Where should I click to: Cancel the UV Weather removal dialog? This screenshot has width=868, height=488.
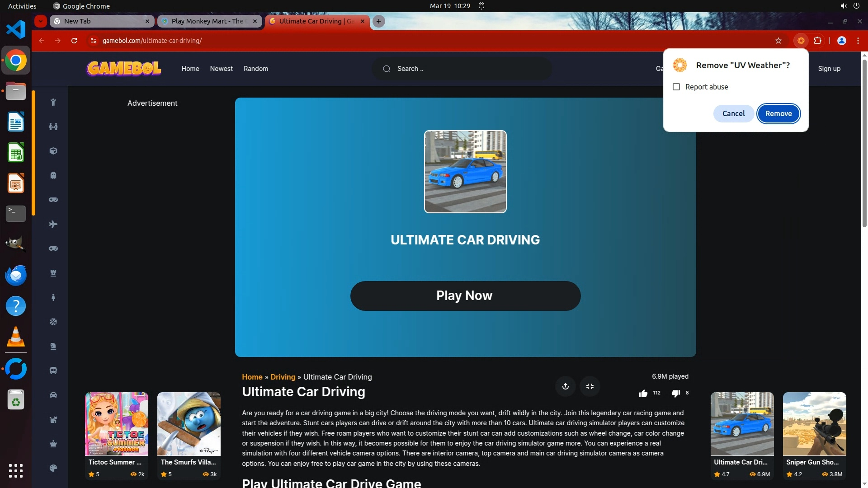click(x=733, y=113)
